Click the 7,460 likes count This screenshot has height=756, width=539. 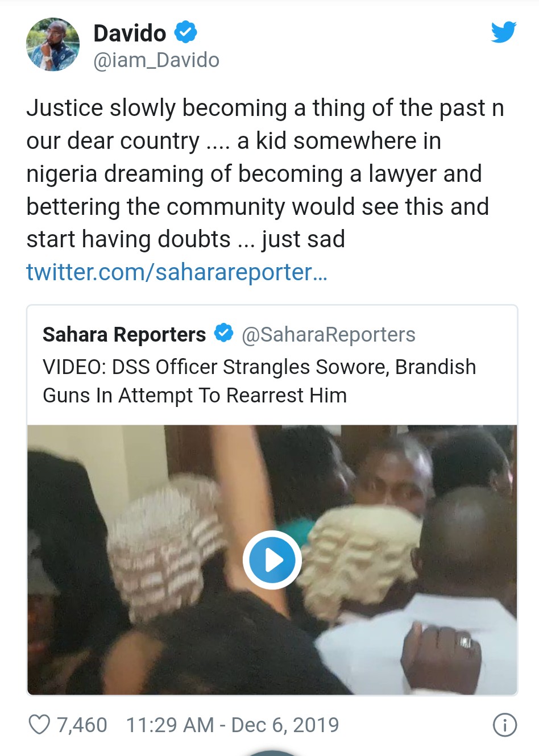pos(82,725)
